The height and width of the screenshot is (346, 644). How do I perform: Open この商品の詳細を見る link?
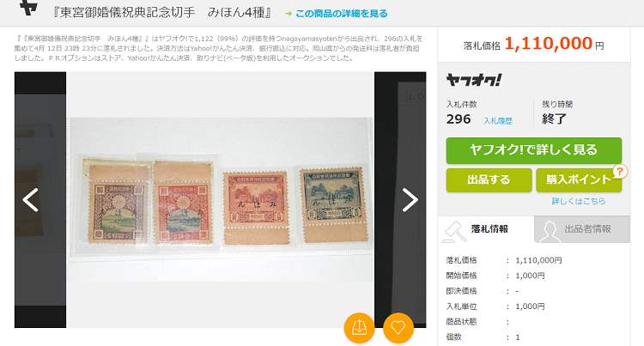pos(341,14)
